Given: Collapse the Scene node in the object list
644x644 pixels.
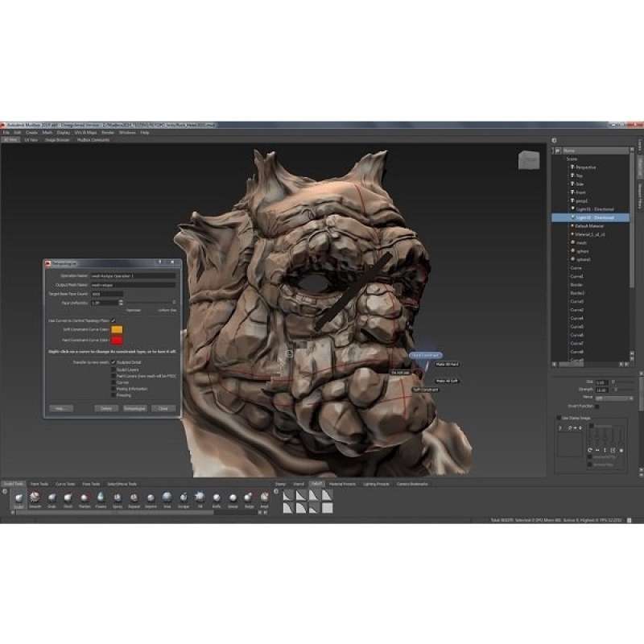Looking at the screenshot, I should (x=563, y=158).
